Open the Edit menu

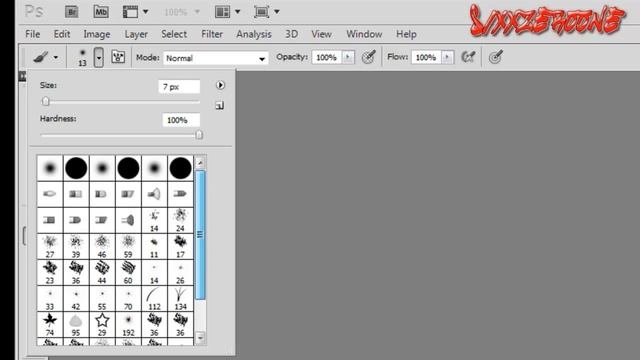62,34
